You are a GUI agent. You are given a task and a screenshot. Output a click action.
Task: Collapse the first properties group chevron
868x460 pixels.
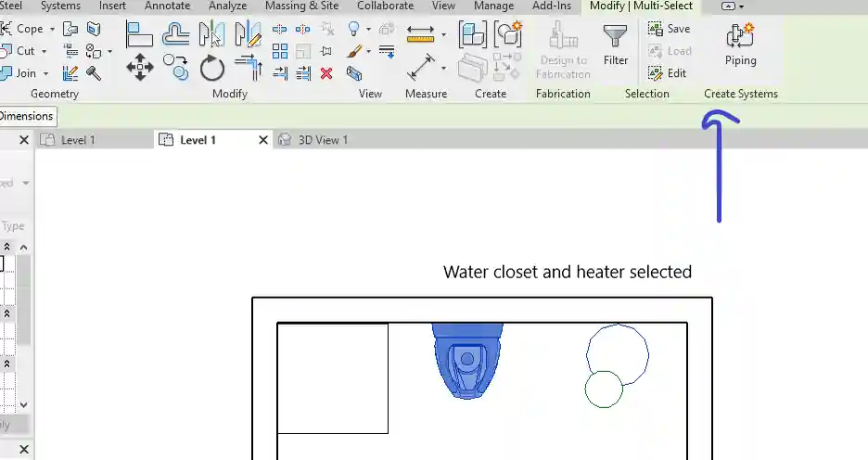click(x=7, y=247)
